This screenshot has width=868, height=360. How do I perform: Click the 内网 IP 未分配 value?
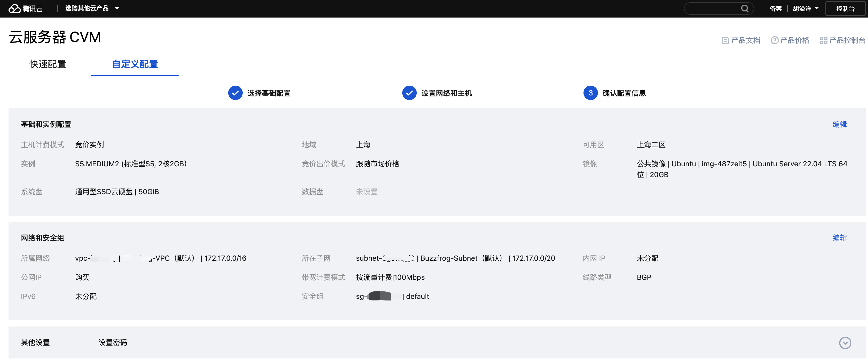click(647, 258)
